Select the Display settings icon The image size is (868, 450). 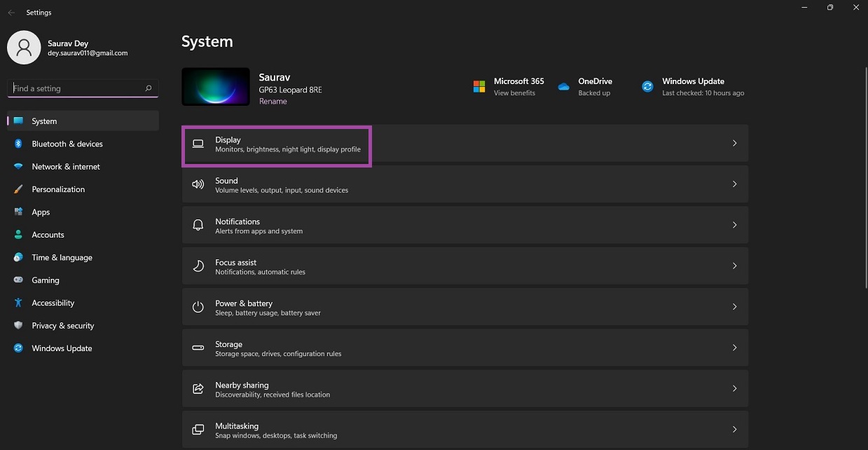pos(198,144)
